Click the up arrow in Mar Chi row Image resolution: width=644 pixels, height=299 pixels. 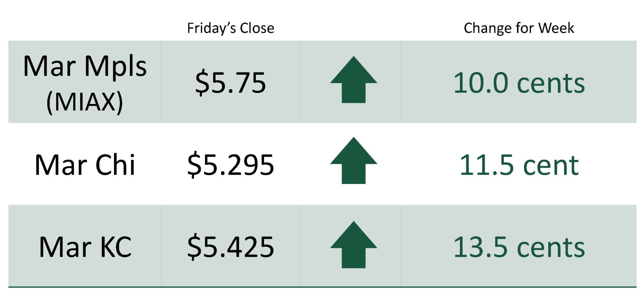click(354, 161)
